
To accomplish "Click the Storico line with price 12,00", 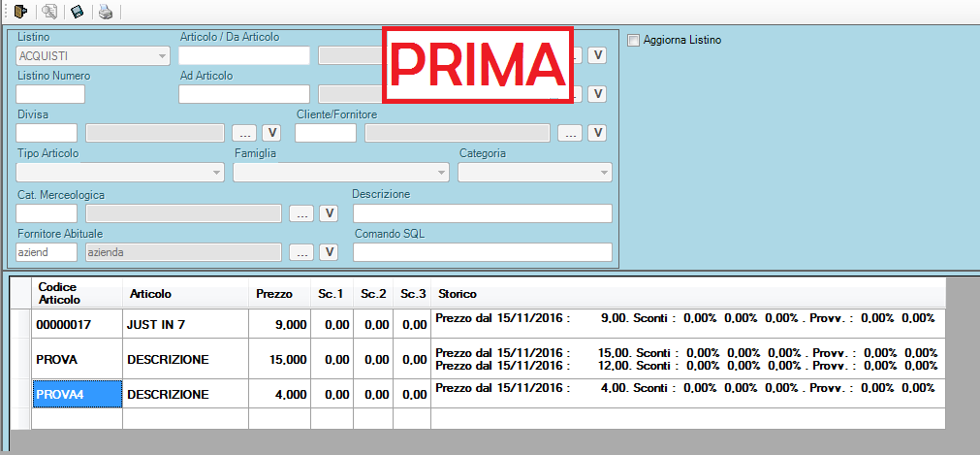I will pos(686,365).
